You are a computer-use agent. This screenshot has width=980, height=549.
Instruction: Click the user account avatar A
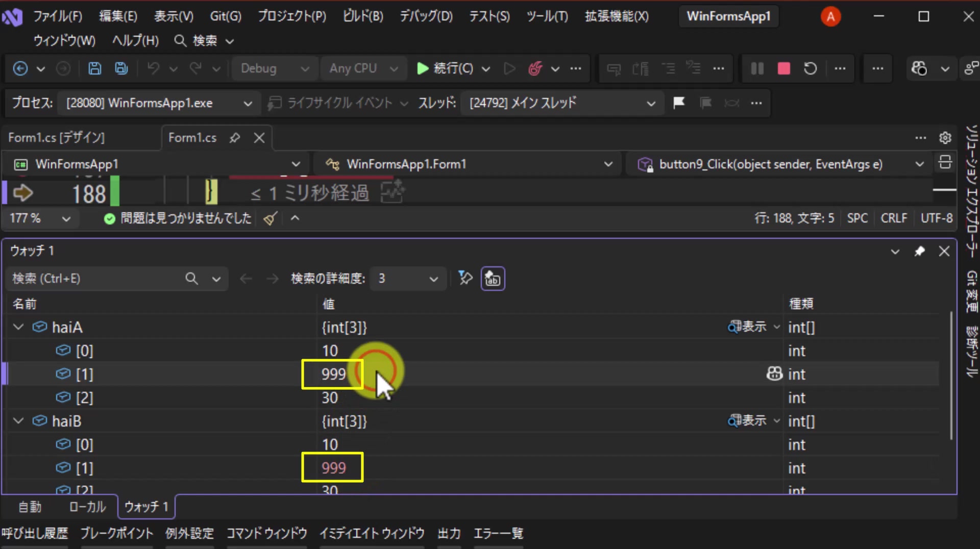[830, 16]
